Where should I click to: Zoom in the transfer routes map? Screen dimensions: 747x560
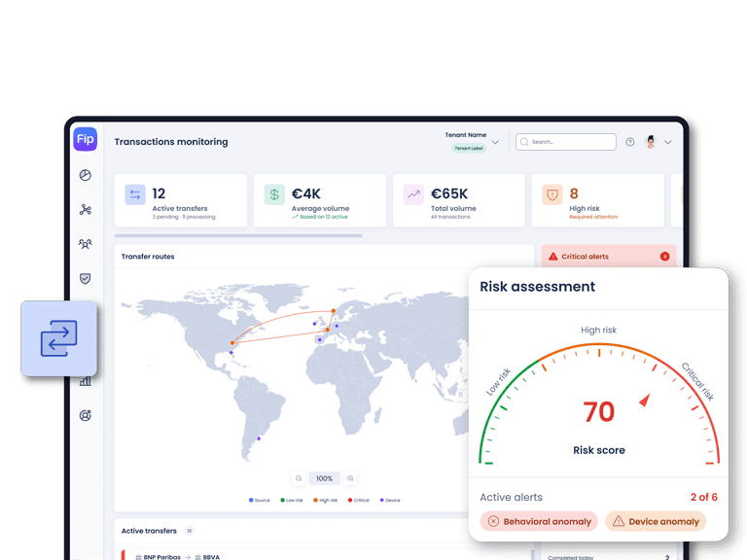pos(350,478)
